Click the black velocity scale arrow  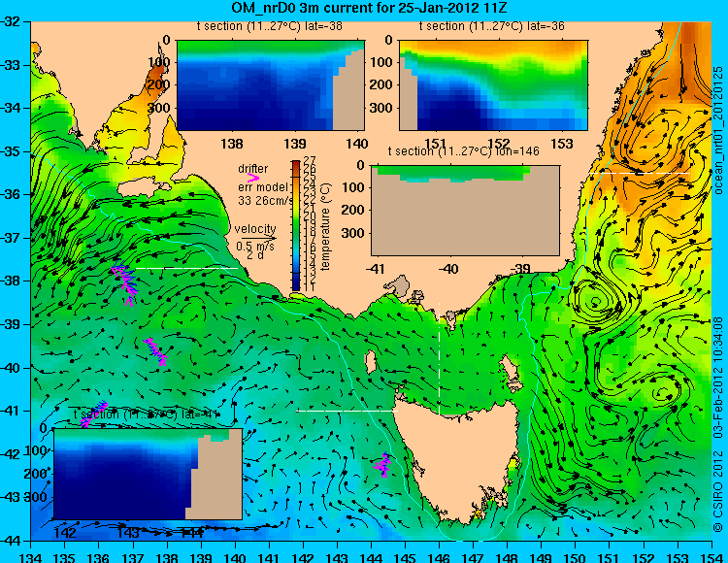tap(258, 239)
